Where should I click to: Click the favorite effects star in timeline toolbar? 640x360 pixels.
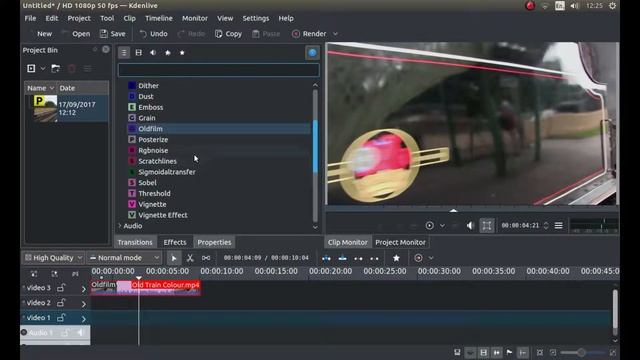396,258
